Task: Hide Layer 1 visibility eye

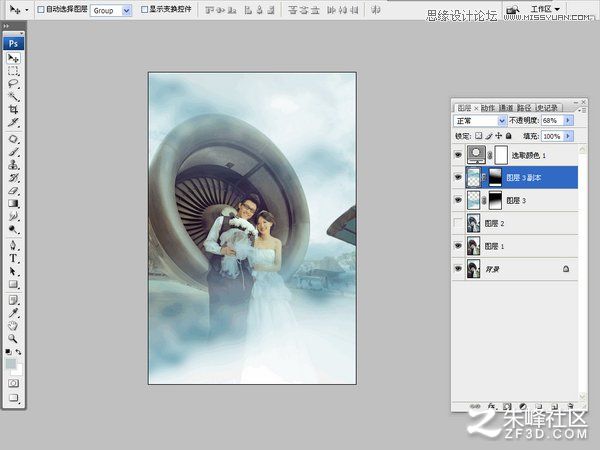Action: click(458, 246)
